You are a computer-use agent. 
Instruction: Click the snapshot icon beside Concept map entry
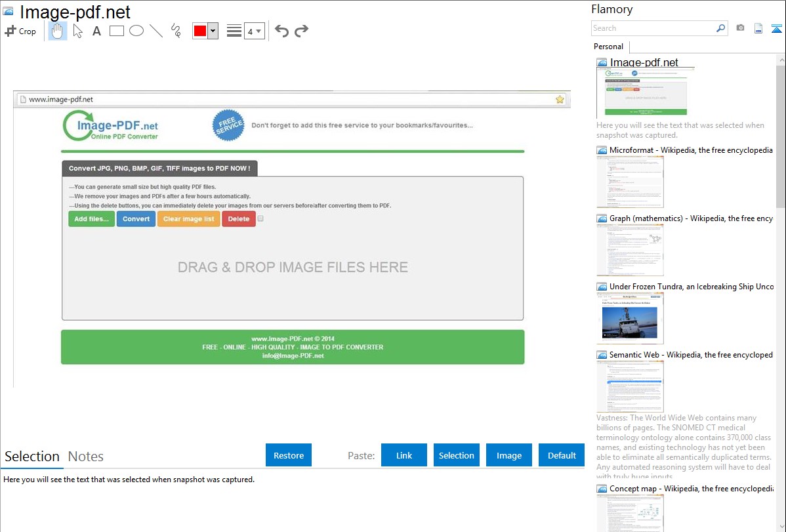(x=602, y=488)
